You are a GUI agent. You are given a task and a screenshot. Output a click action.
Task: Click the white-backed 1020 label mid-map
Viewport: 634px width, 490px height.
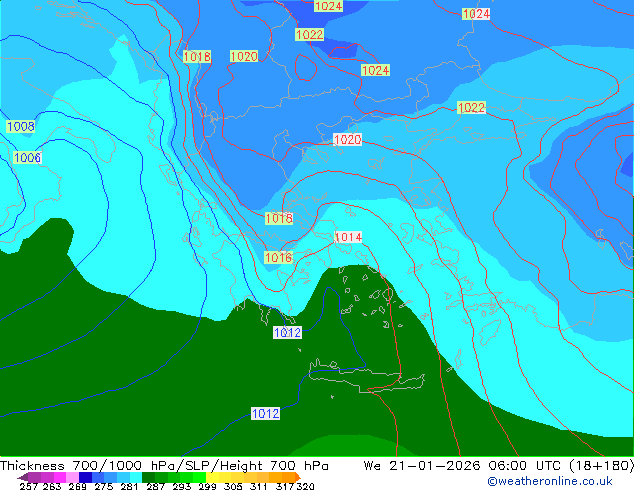click(x=347, y=139)
